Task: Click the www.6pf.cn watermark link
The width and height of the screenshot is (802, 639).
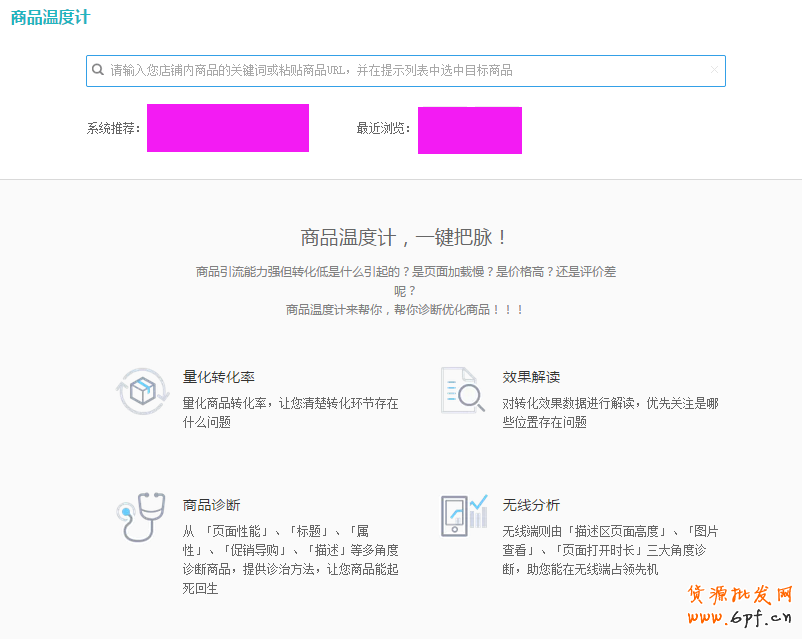Action: [x=741, y=618]
